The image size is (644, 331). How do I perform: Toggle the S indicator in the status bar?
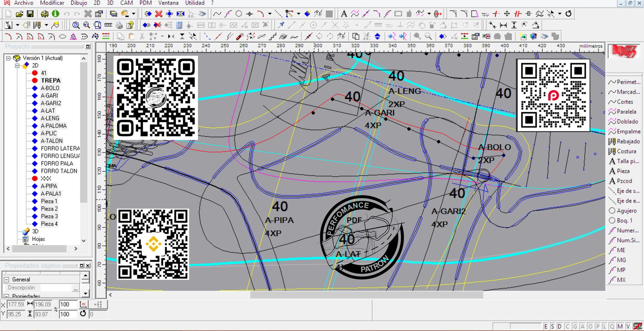[553, 326]
